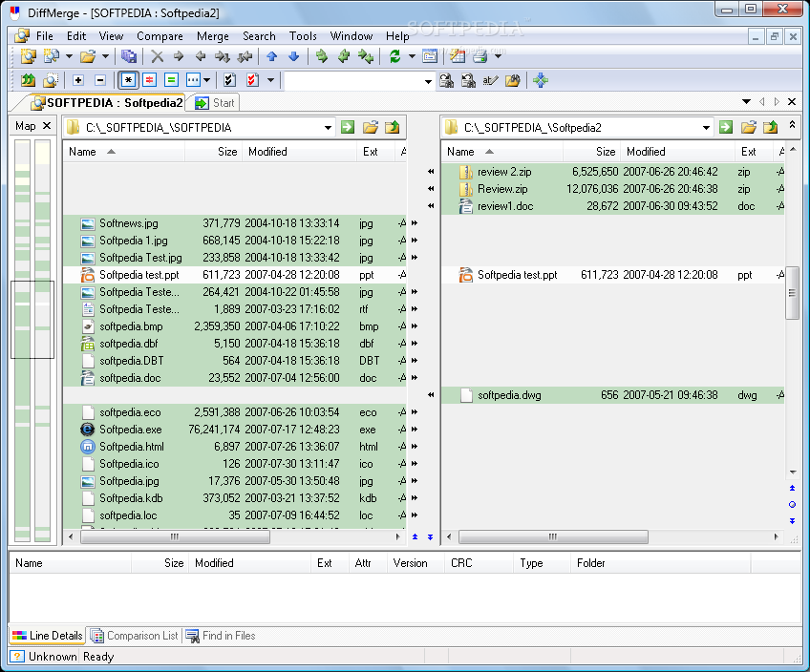Go to next difference with blue down arrow

[x=293, y=56]
